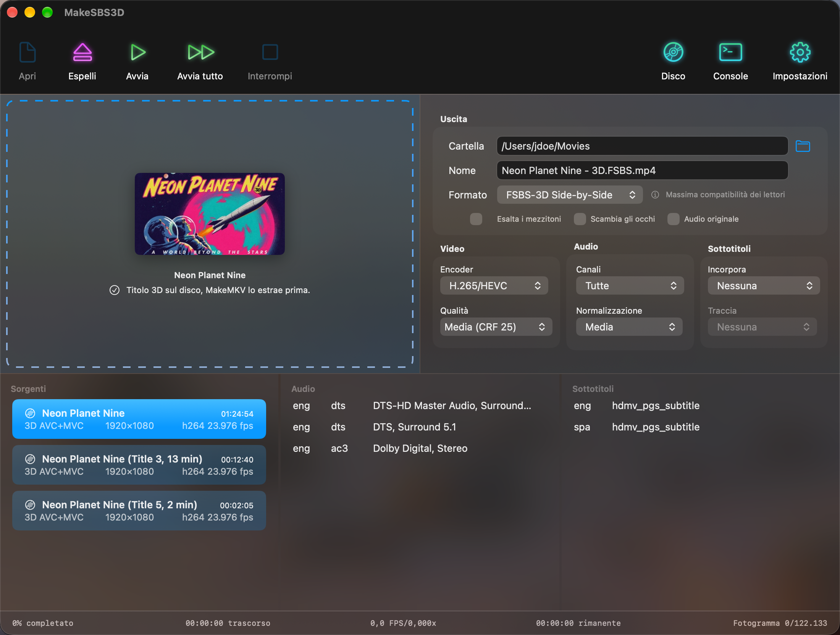Click info icon beside Massima compatibilità

click(655, 195)
